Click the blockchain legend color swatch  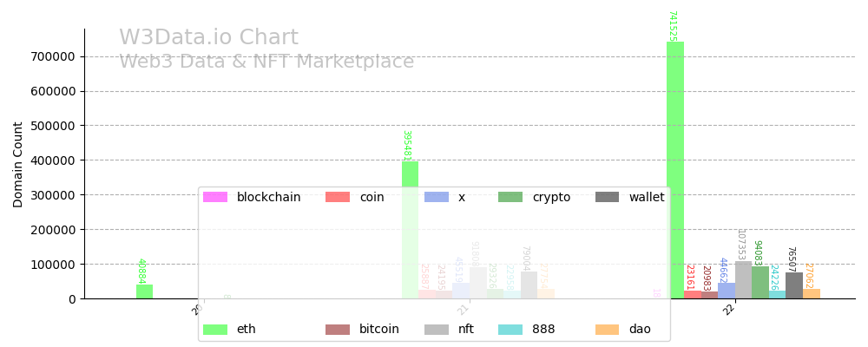tap(215, 198)
